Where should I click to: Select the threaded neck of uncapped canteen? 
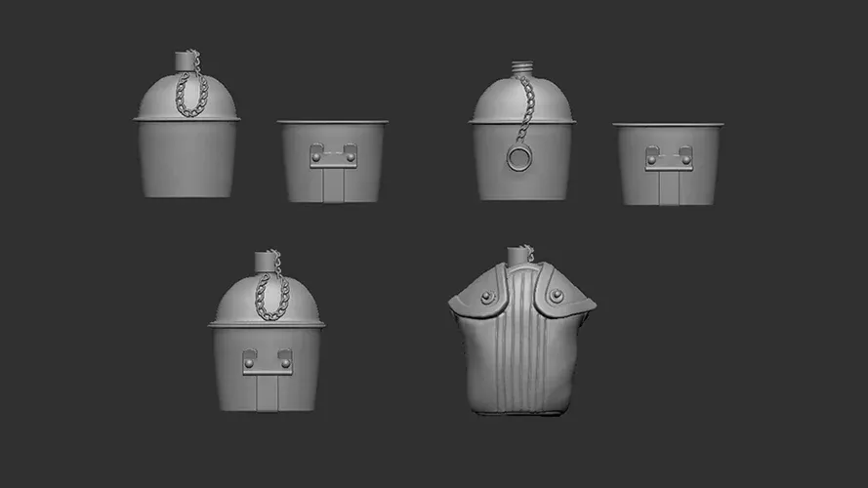point(521,68)
